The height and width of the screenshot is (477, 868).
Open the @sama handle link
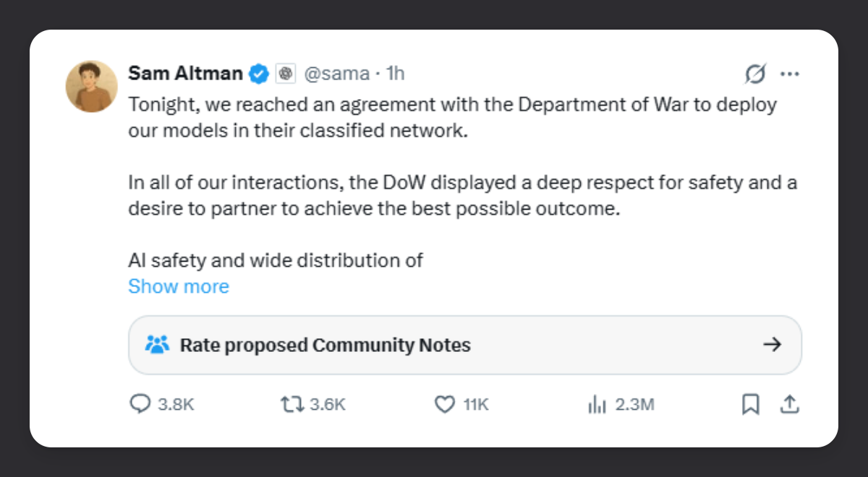[x=335, y=74]
